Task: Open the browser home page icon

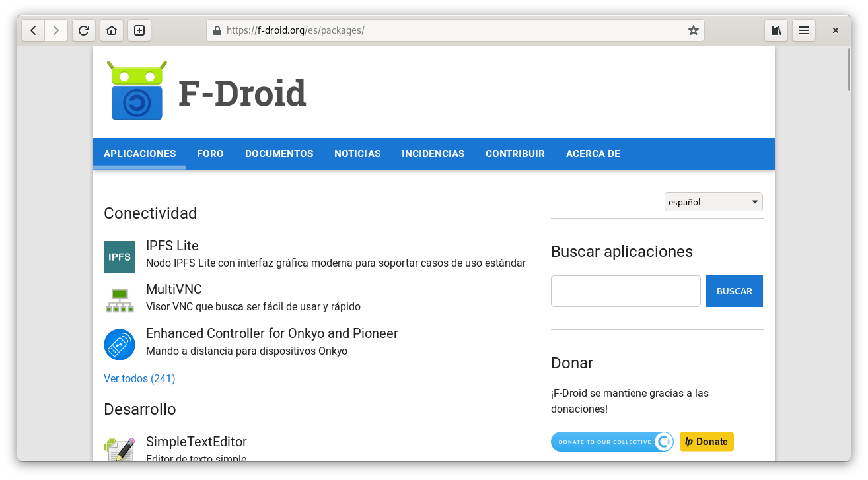Action: point(112,30)
